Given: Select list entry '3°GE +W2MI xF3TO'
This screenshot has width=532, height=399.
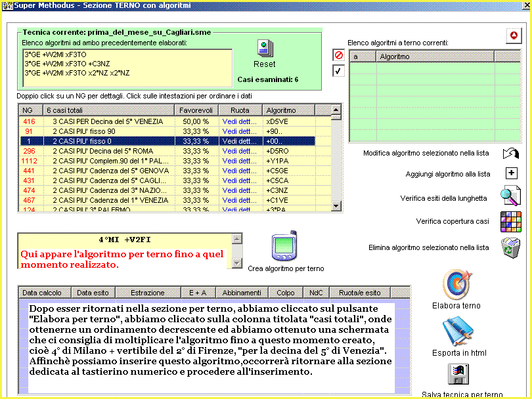Looking at the screenshot, I should [x=55, y=54].
